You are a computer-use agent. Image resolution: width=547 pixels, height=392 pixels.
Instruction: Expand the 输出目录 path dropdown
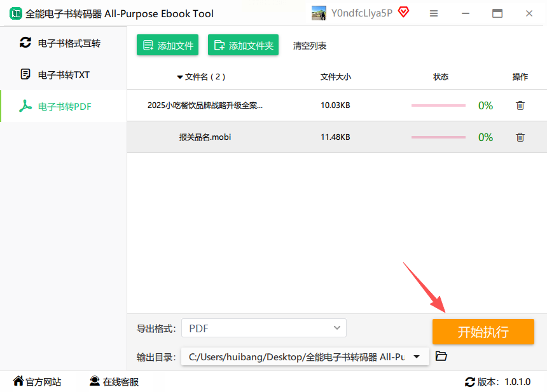pos(417,356)
